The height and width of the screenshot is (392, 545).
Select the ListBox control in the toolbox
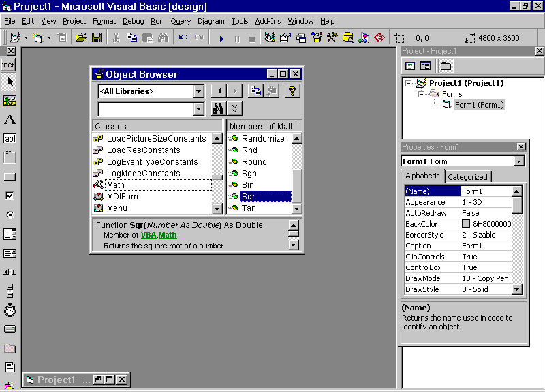tap(10, 253)
